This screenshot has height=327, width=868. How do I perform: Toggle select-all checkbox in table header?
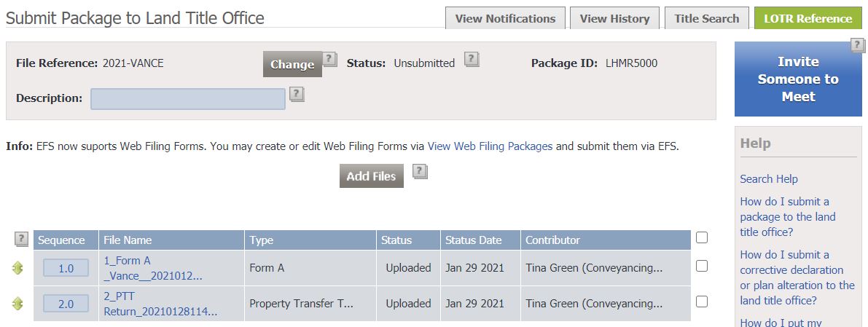pos(702,238)
